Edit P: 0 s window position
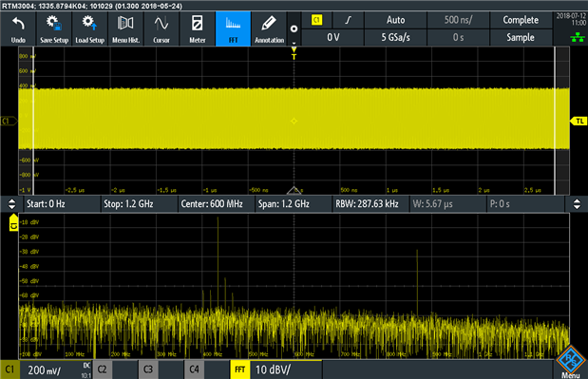 point(525,204)
